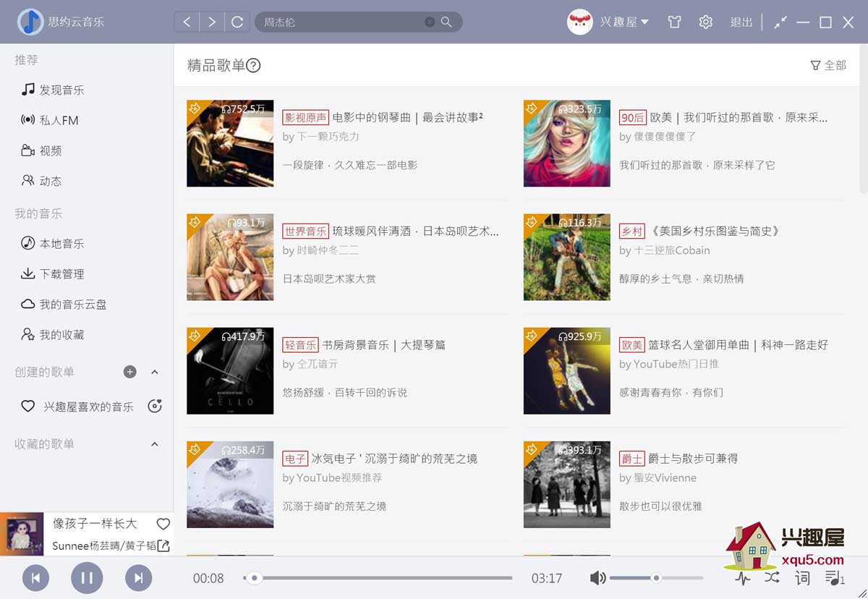
Task: Visit author YouTube热门日推's profile
Action: pyautogui.click(x=676, y=364)
